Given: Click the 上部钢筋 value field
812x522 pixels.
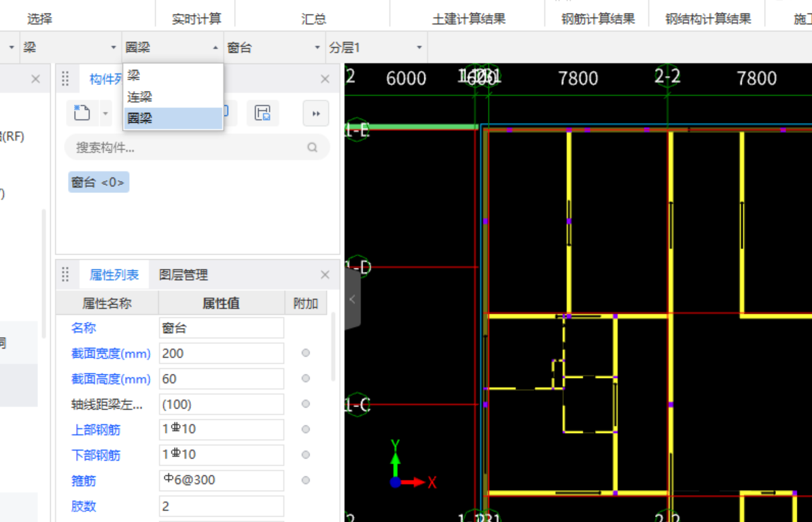Looking at the screenshot, I should tap(222, 430).
